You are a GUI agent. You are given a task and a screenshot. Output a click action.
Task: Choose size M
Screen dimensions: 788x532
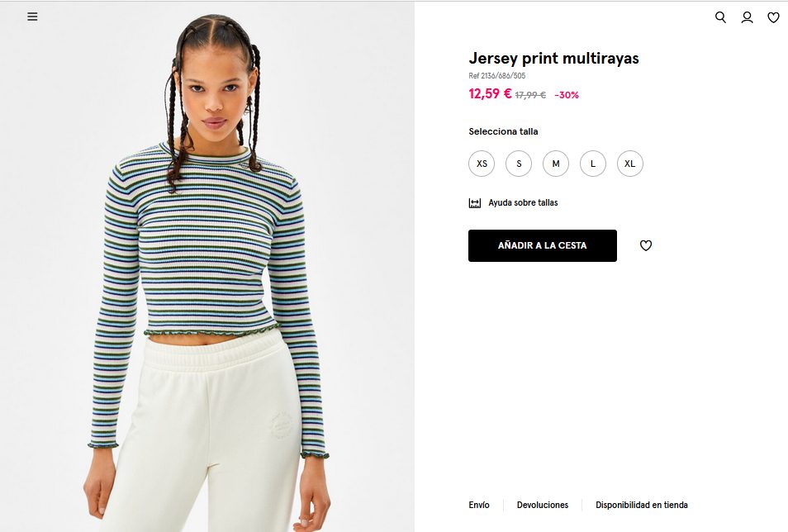pos(556,164)
